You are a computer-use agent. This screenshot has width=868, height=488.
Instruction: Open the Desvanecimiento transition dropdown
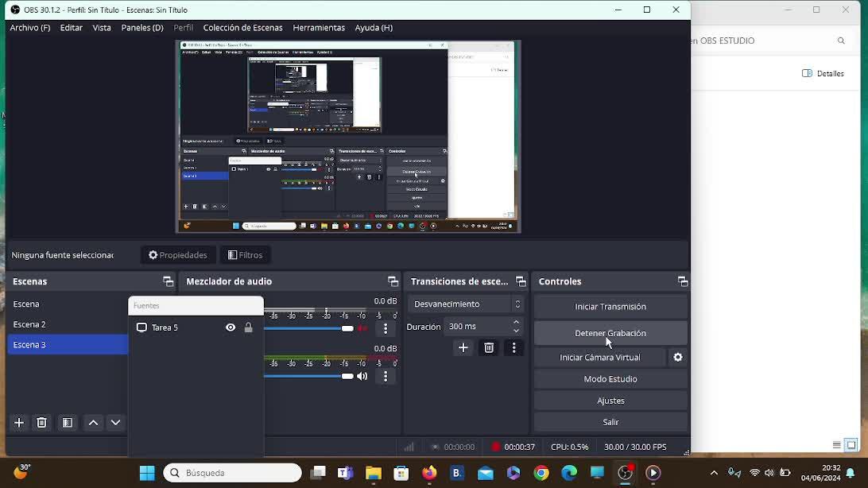[466, 304]
